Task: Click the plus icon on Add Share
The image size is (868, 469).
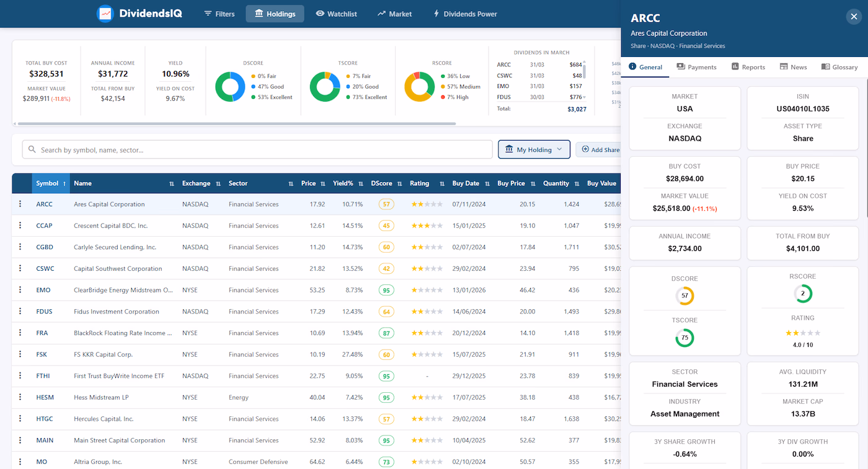Action: click(x=585, y=149)
